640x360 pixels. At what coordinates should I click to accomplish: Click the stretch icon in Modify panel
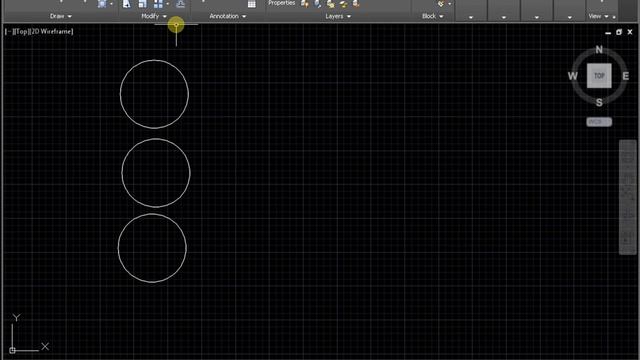[x=127, y=4]
